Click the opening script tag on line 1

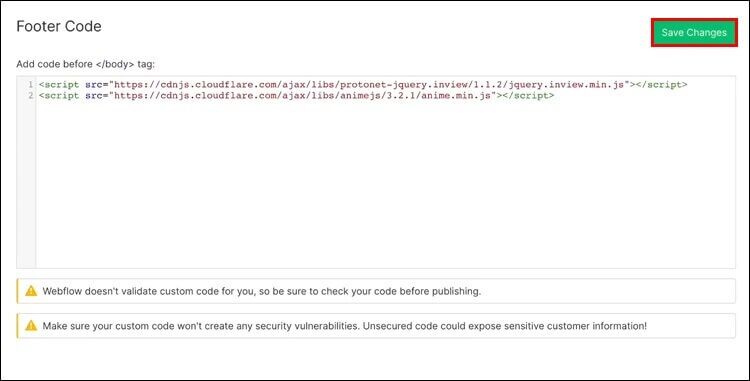pyautogui.click(x=59, y=85)
